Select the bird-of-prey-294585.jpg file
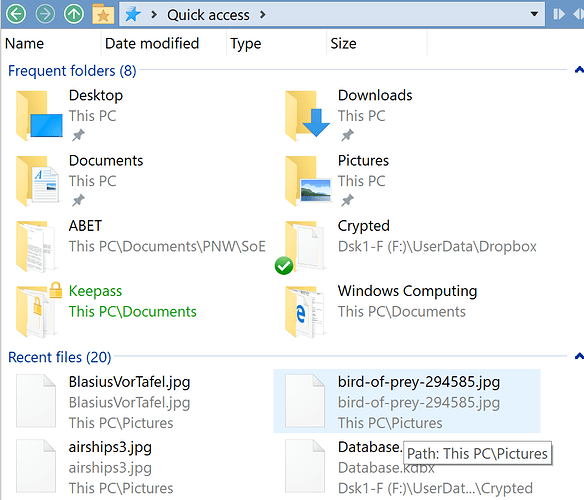 tap(407, 401)
